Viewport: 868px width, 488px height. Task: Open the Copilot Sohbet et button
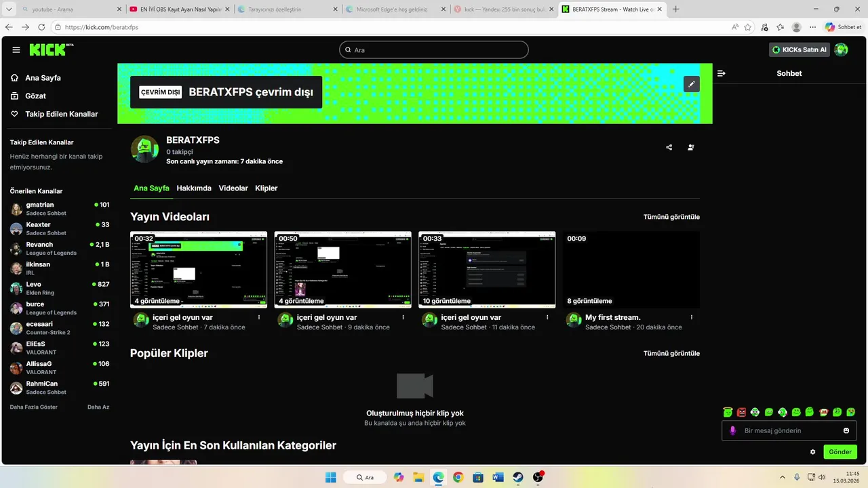(x=844, y=27)
